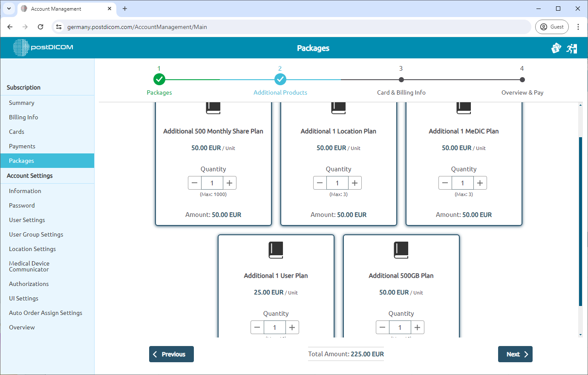Click the vertical scrollbar of package list
Screen dimensions: 588x375
click(x=580, y=222)
